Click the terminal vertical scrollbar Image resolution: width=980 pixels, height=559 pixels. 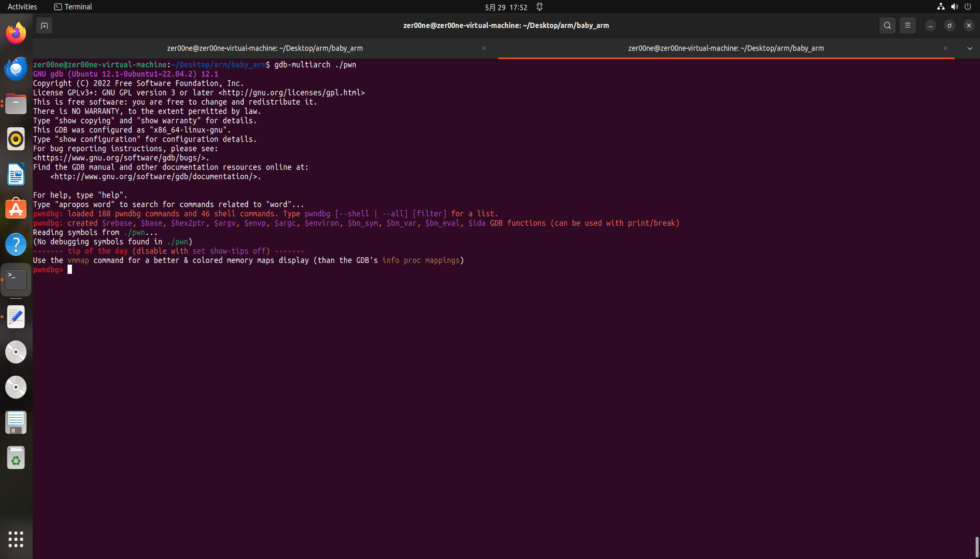coord(977,547)
